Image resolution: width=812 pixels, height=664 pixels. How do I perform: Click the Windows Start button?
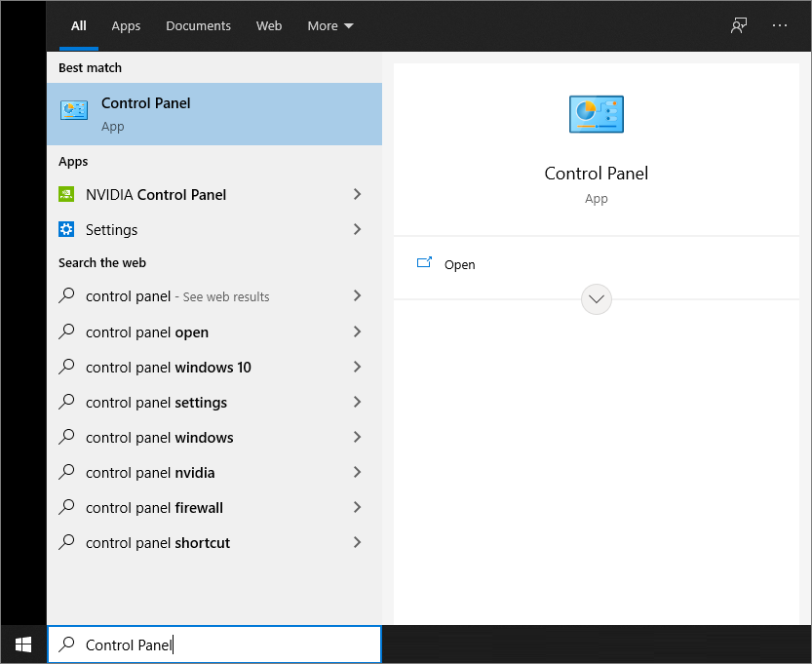[x=23, y=644]
